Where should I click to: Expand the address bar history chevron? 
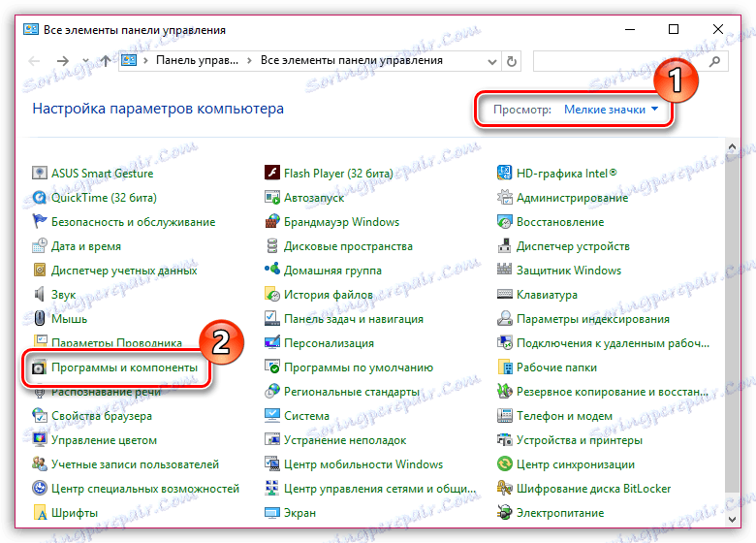[491, 62]
